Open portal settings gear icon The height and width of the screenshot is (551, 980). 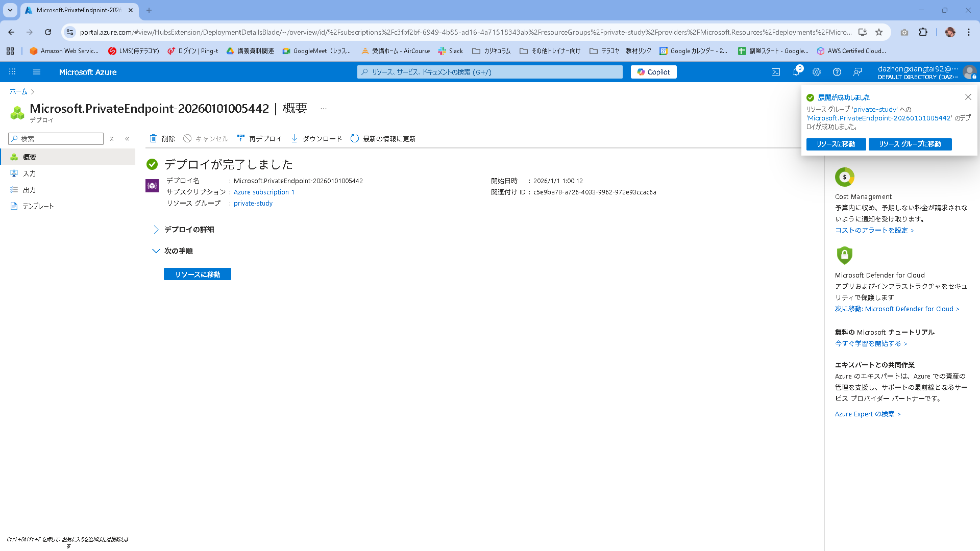(x=817, y=72)
